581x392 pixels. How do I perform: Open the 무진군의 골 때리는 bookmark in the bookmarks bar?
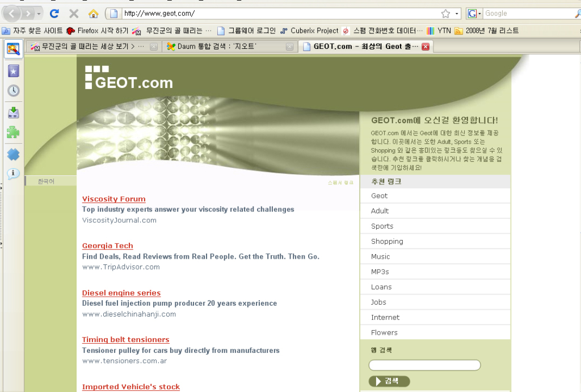(172, 31)
